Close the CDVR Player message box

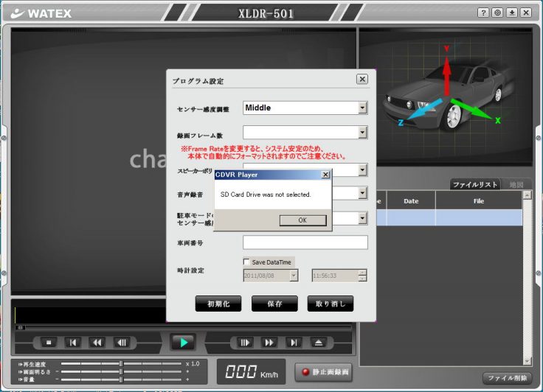(x=325, y=175)
